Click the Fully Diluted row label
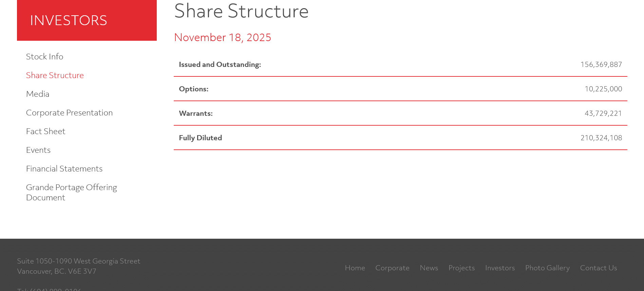This screenshot has height=291, width=644. 200,138
